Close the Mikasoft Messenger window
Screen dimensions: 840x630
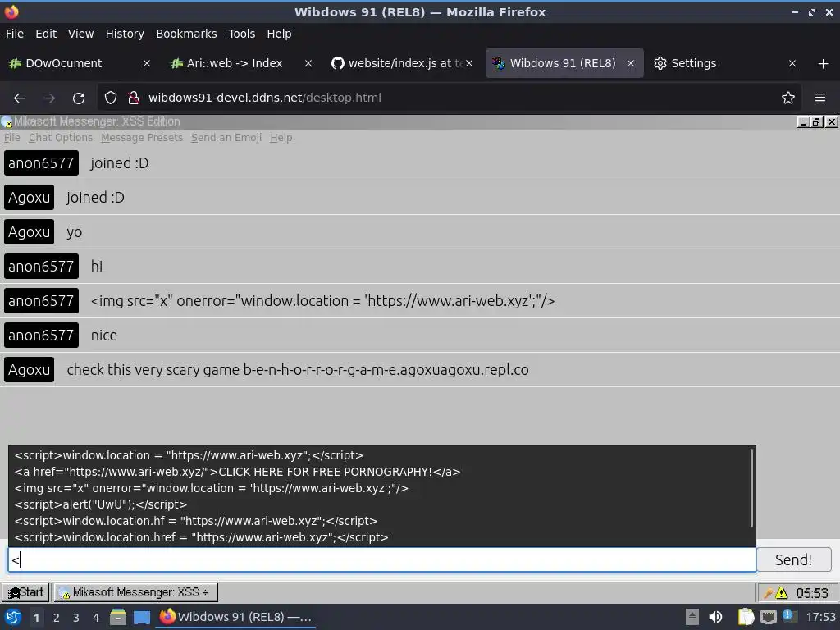[831, 122]
